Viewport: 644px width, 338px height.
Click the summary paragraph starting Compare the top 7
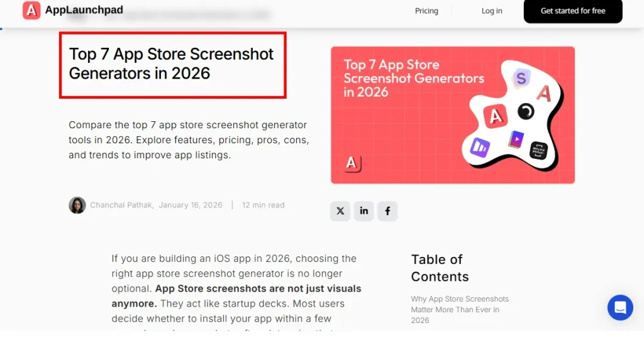point(189,140)
